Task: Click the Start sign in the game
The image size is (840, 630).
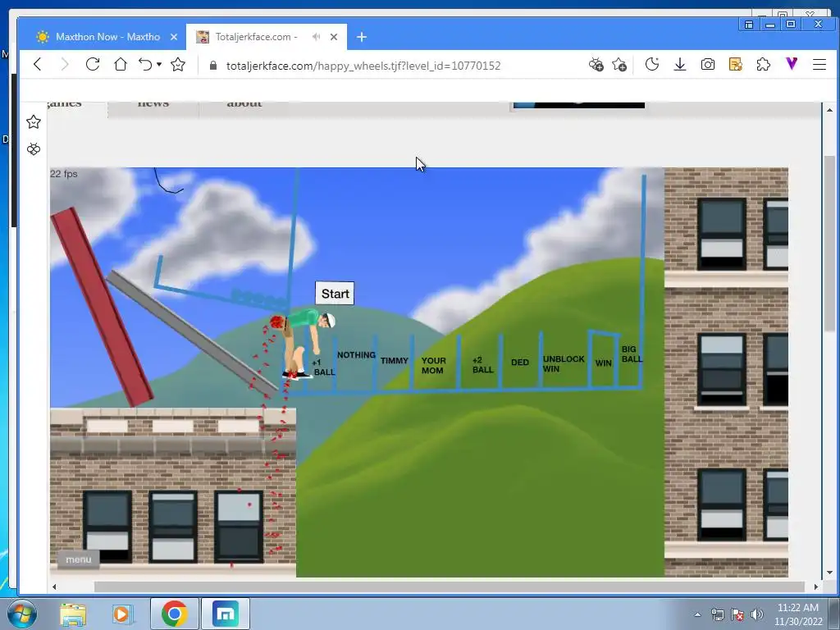Action: pos(335,294)
